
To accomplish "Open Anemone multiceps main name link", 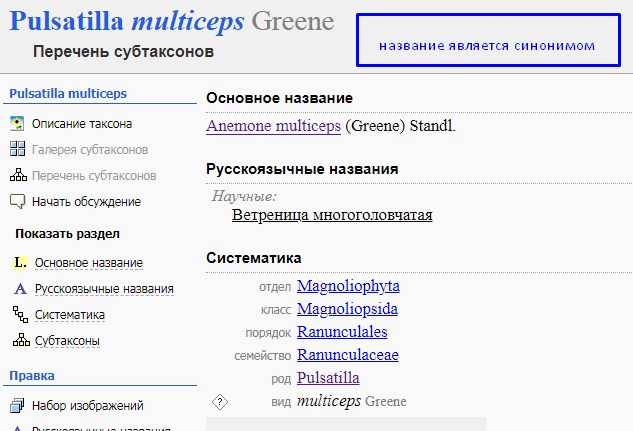I will coord(272,127).
